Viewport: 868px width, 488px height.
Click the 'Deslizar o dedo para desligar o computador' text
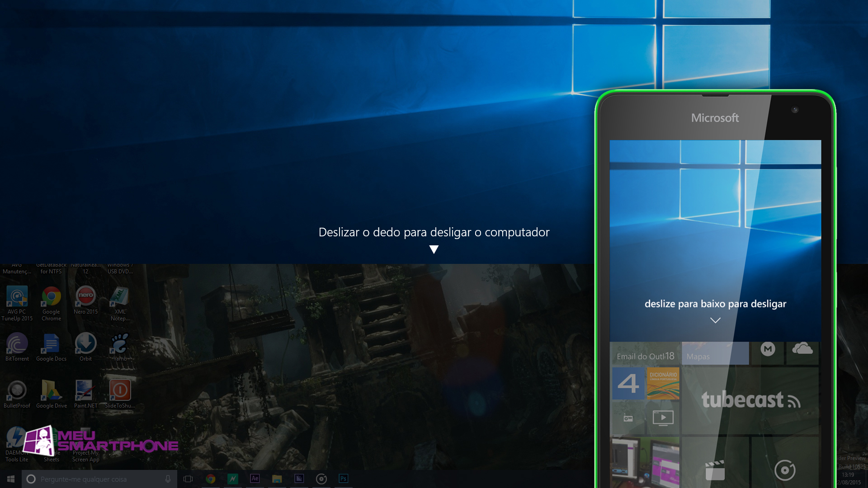point(434,232)
